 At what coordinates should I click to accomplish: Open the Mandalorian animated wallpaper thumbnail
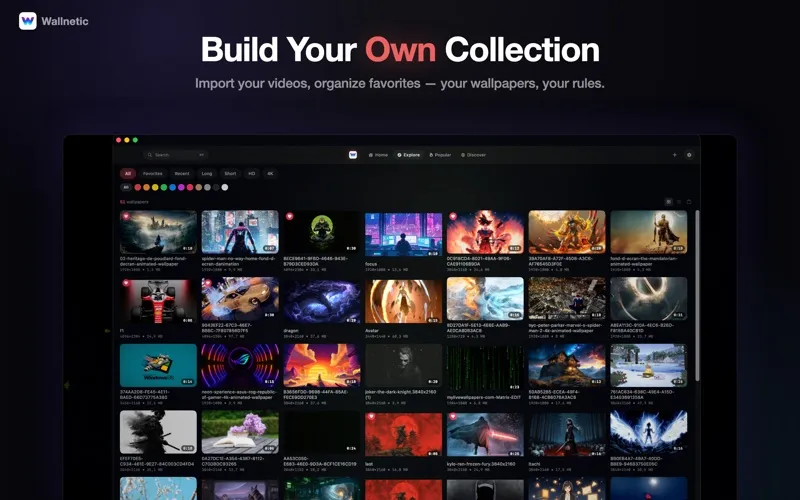648,232
